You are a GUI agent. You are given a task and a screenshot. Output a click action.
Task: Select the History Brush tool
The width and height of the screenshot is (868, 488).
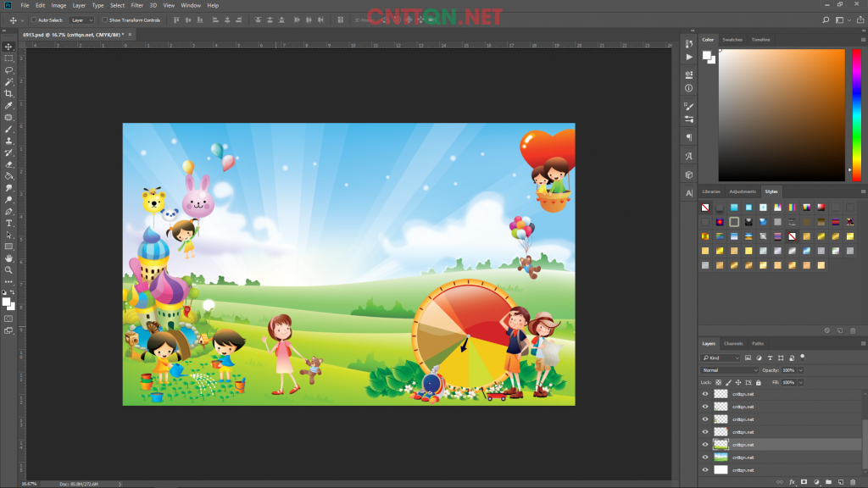click(8, 152)
